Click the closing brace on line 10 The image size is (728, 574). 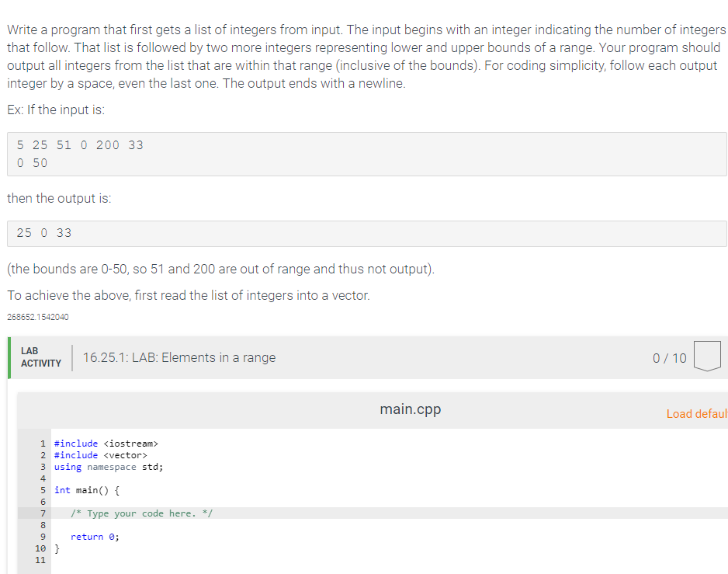pos(57,548)
